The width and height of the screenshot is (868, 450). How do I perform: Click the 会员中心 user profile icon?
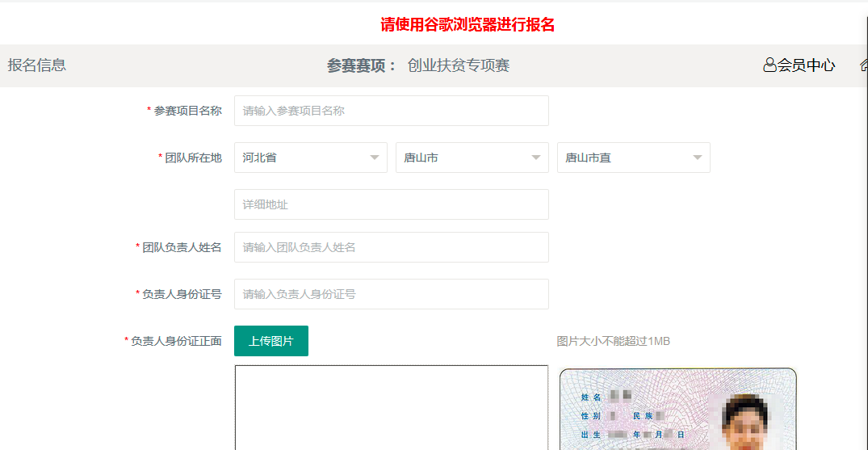pyautogui.click(x=769, y=65)
